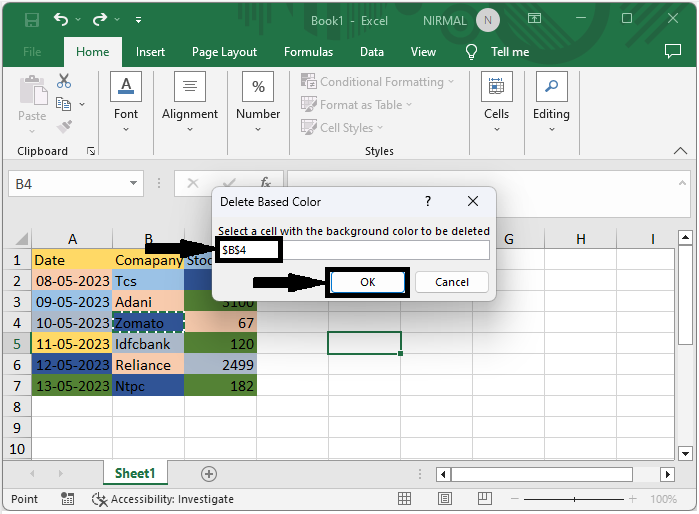Open the Page Layout tab
699x514 pixels.
[224, 52]
